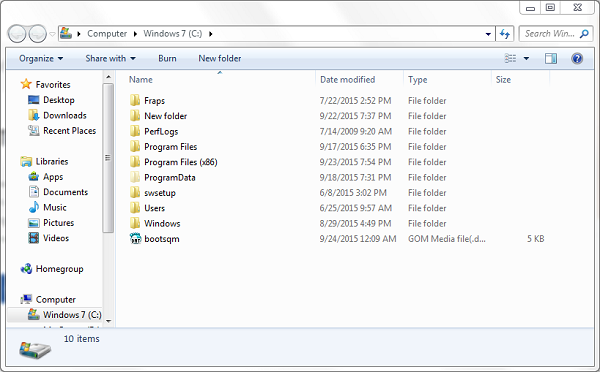Expand the arrow after Computer breadcrumb
This screenshot has height=372, width=600.
pos(135,34)
